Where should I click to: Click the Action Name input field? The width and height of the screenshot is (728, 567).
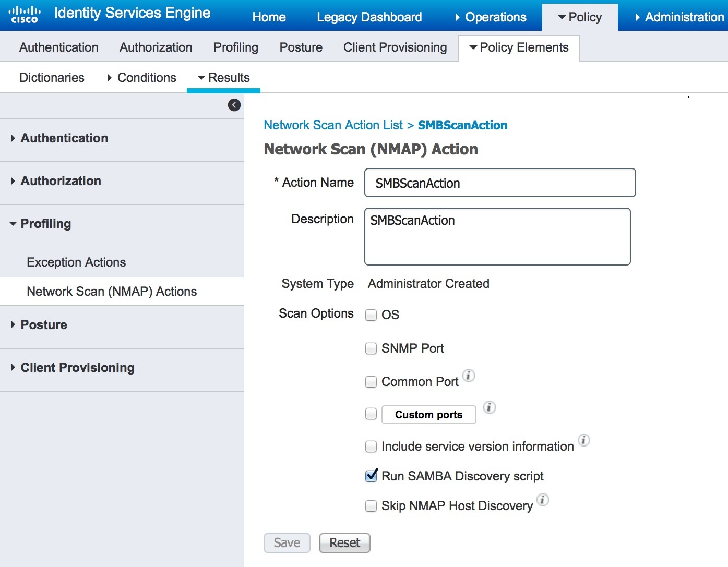(x=500, y=183)
